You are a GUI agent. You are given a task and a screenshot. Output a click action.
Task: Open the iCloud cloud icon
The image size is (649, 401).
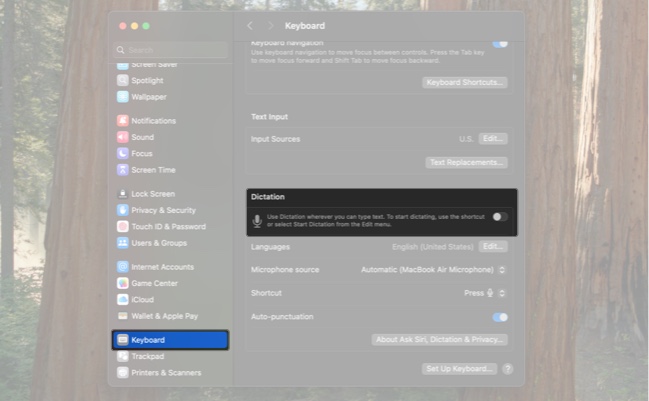click(x=123, y=300)
